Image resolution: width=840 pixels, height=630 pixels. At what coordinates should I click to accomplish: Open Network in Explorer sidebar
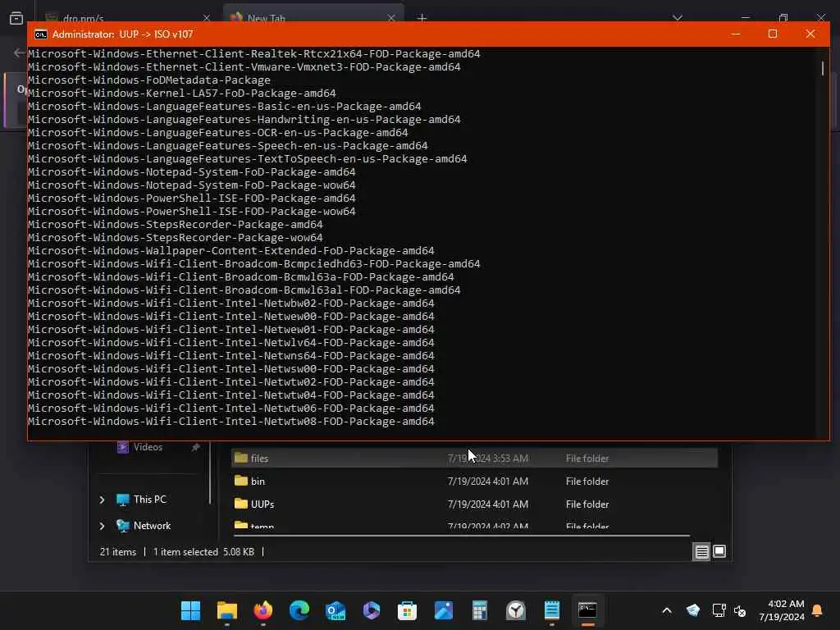(152, 526)
